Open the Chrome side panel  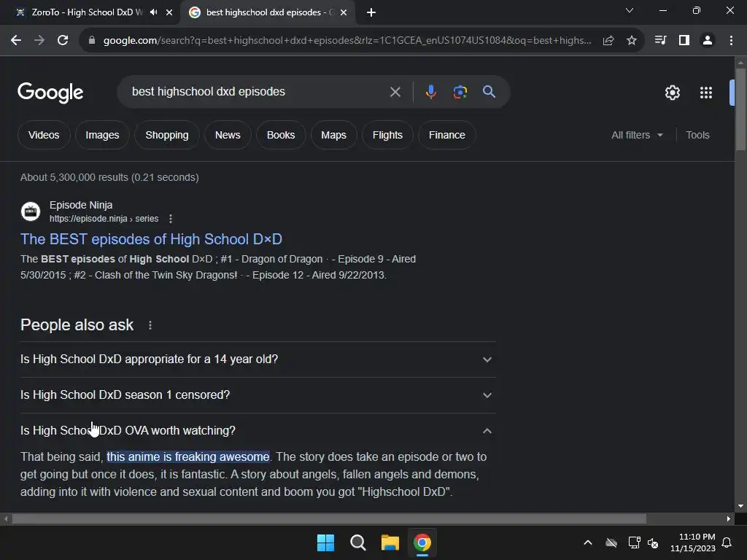point(684,41)
